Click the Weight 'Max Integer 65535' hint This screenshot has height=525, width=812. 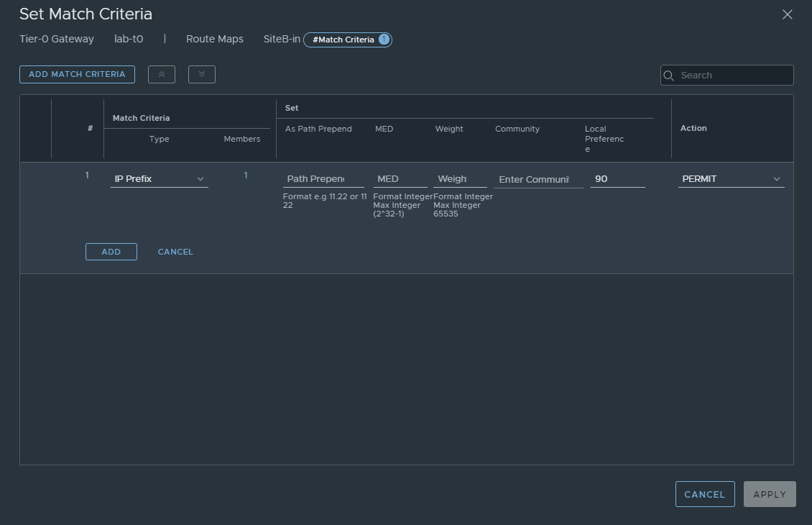(457, 209)
